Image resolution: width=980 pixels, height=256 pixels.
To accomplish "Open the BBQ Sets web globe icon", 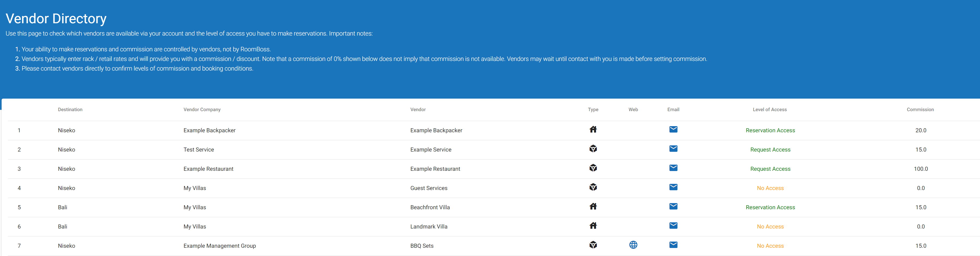I will click(x=633, y=245).
